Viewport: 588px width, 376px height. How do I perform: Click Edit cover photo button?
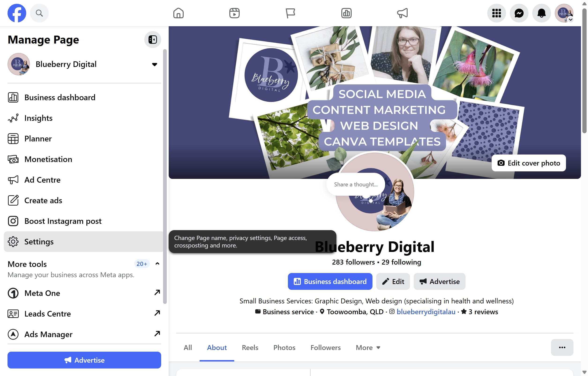(529, 163)
